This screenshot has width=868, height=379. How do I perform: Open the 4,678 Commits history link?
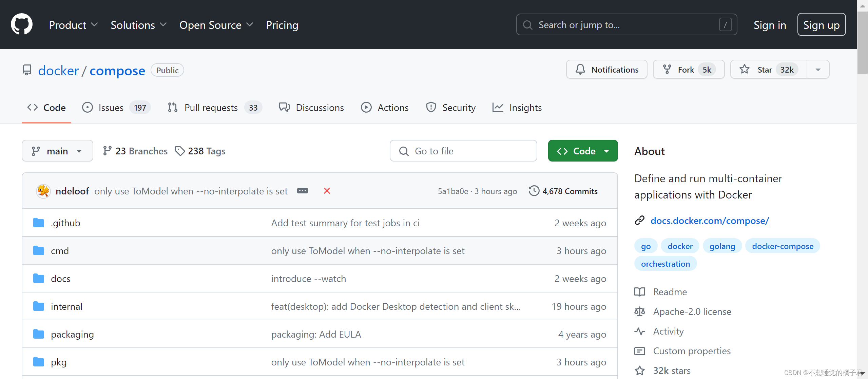pos(563,191)
